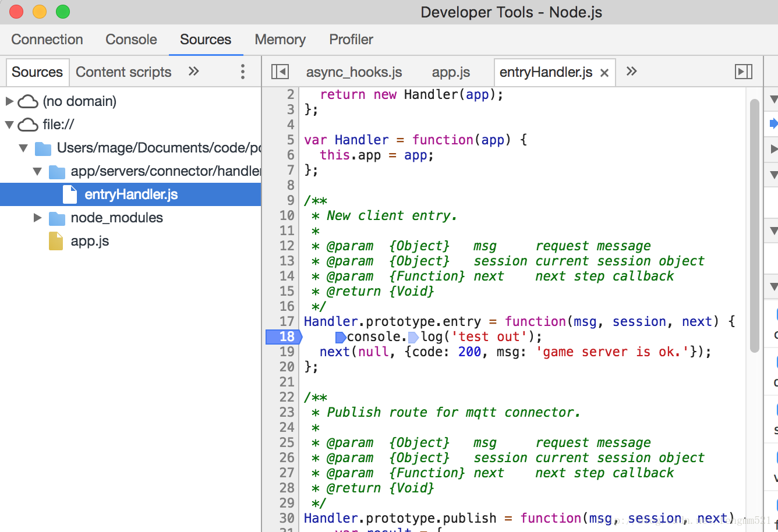The height and width of the screenshot is (532, 778).
Task: Click 'return new Handler(app);' code line
Action: pyautogui.click(x=412, y=95)
